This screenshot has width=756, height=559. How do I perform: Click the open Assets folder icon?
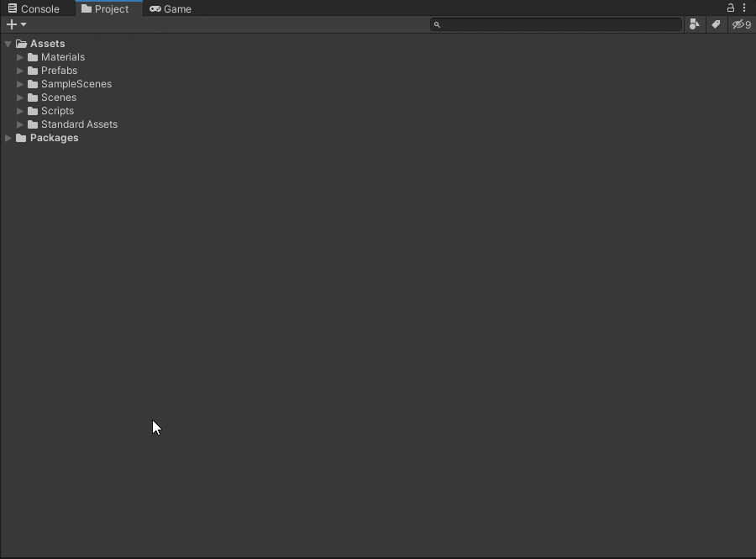(21, 44)
